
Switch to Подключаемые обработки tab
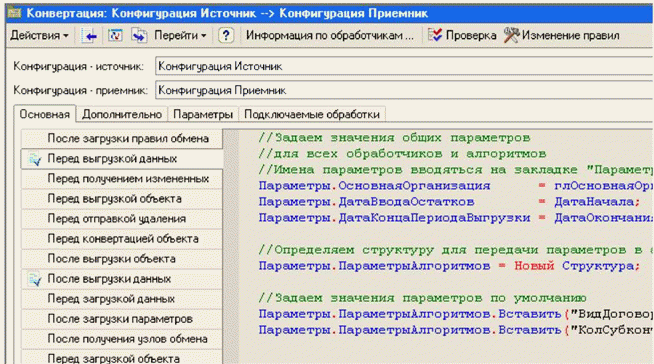click(x=312, y=114)
